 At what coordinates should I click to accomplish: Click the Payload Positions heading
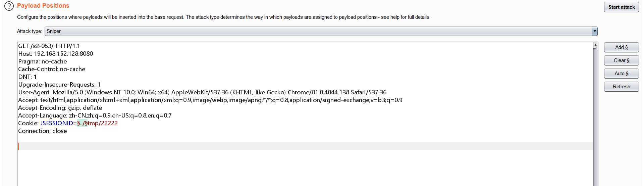(43, 6)
